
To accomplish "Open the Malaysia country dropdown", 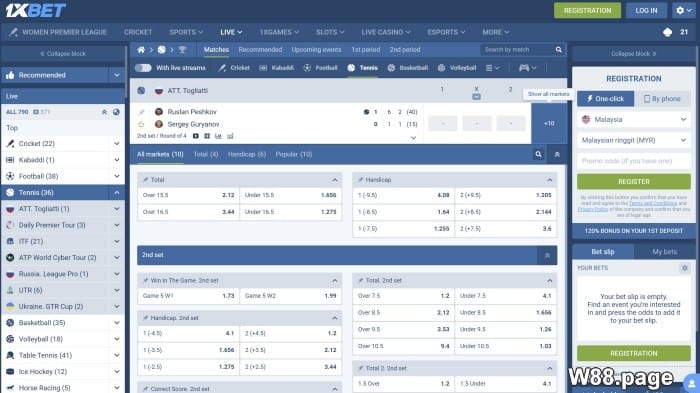I will tap(633, 119).
